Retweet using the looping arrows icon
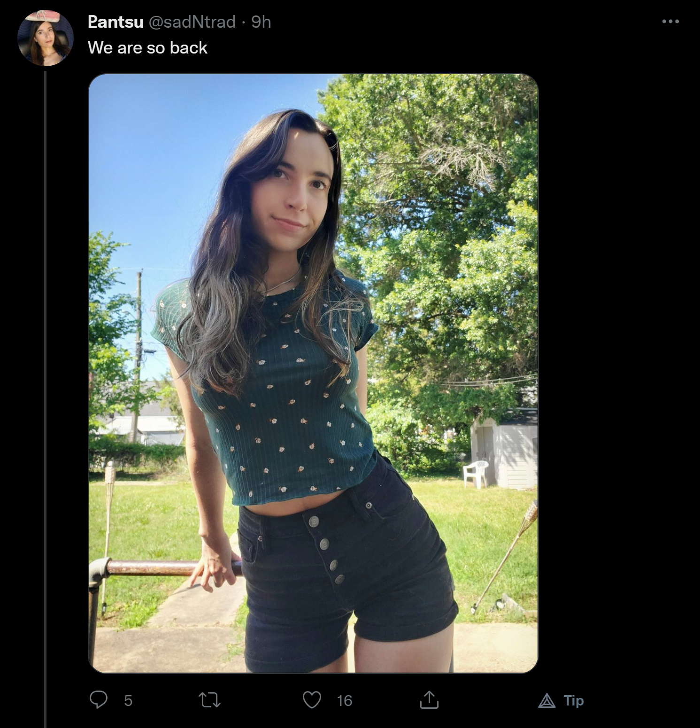700x728 pixels. tap(210, 700)
